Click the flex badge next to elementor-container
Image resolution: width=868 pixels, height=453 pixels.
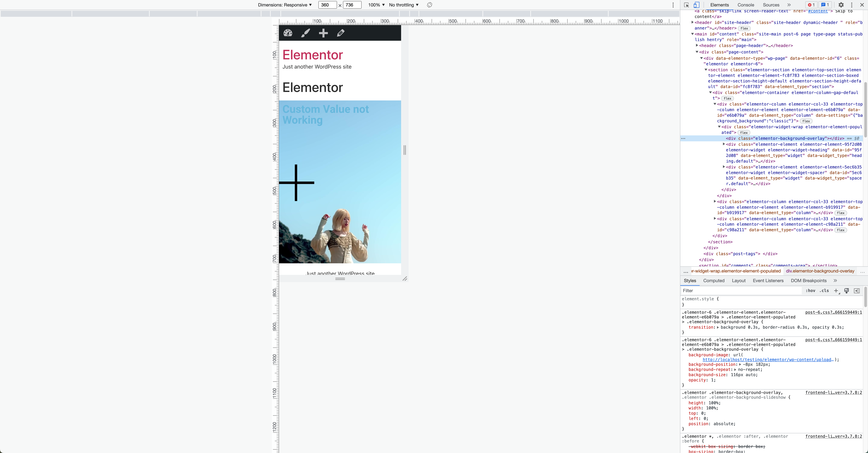727,99
